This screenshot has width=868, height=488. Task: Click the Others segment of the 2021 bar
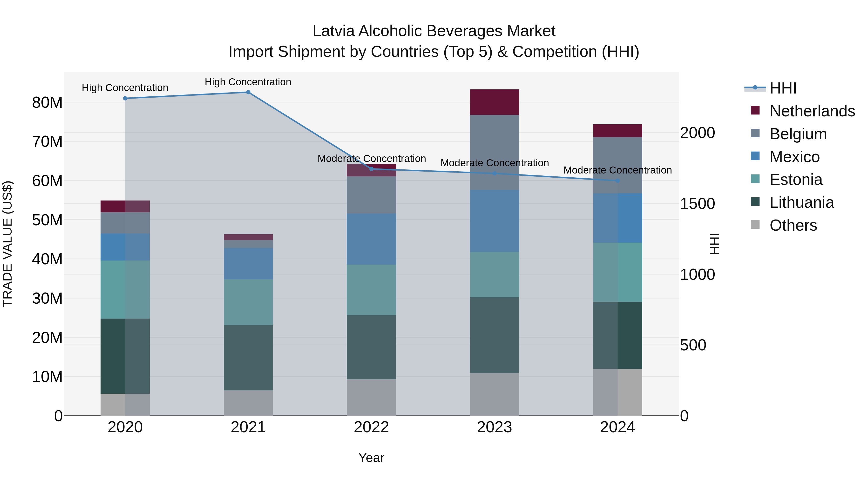[248, 403]
